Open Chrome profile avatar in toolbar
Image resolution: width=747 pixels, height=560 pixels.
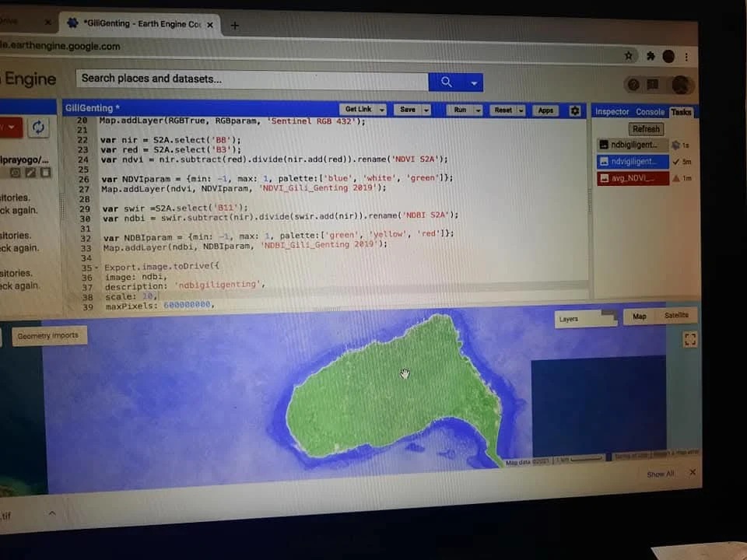[668, 57]
